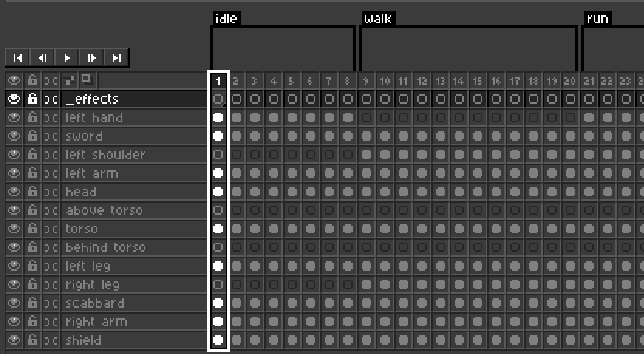The width and height of the screenshot is (644, 354).
Task: Lock the torso layer
Action: click(x=32, y=229)
